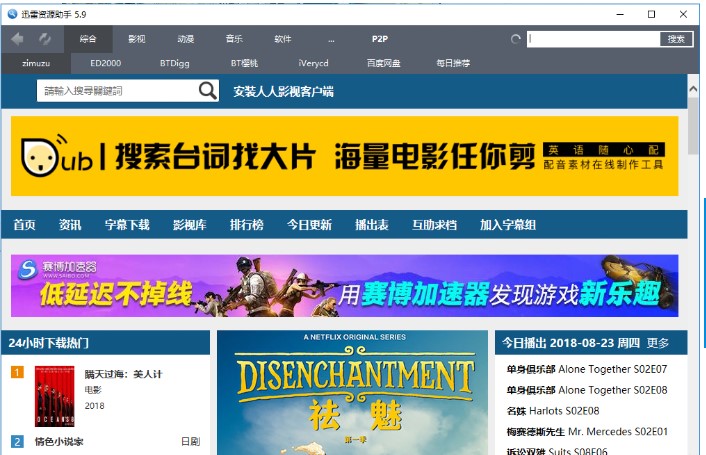This screenshot has height=455, width=706.
Task: Select the 百度网盘 source tab
Action: pos(383,63)
